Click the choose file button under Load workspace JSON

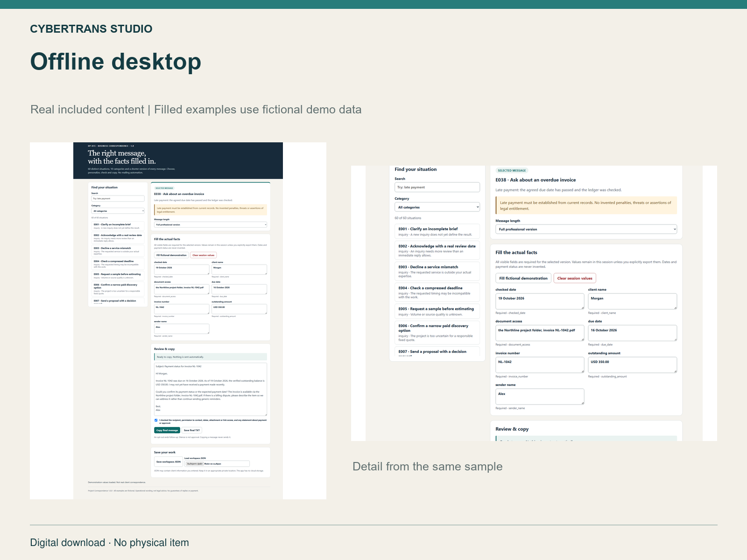[x=195, y=464]
